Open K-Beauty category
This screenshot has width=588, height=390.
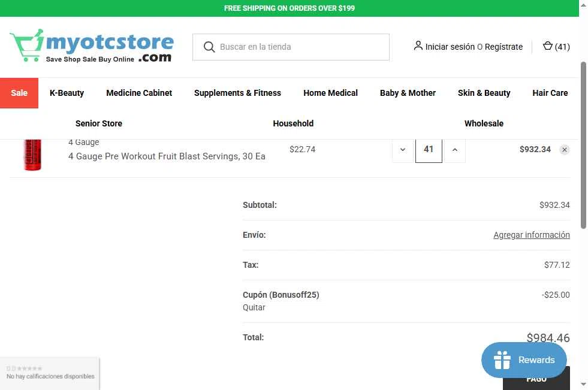[x=67, y=93]
